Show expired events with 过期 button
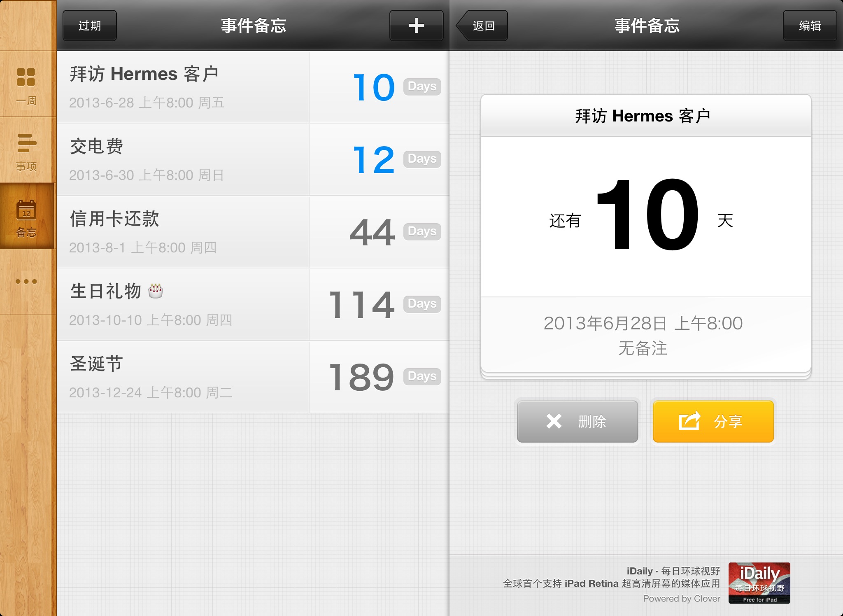 [90, 26]
